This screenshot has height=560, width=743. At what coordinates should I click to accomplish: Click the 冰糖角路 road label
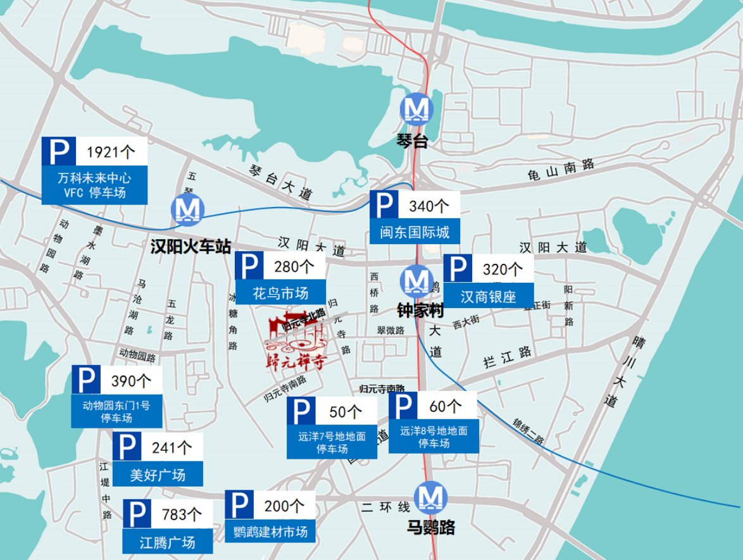(233, 321)
